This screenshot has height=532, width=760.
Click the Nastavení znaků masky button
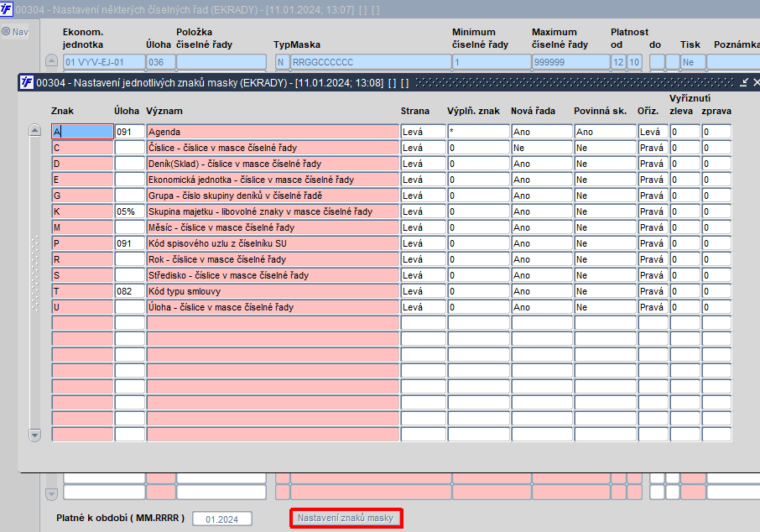pos(346,518)
